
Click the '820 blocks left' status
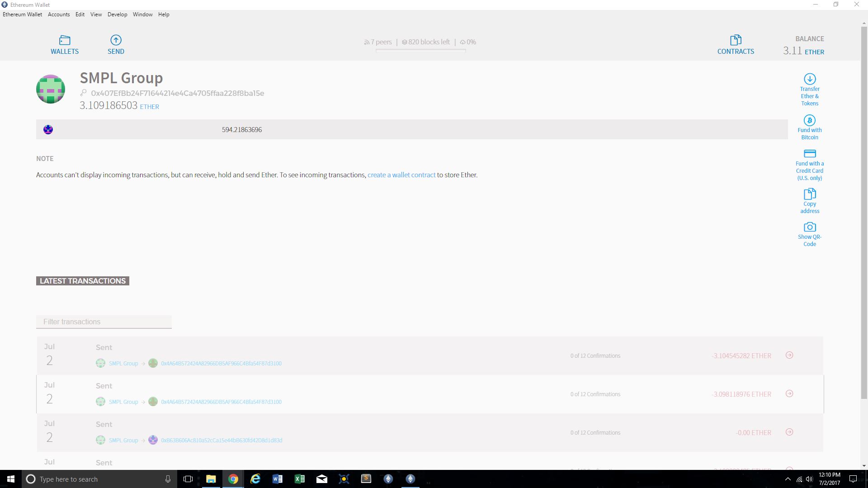pyautogui.click(x=426, y=42)
